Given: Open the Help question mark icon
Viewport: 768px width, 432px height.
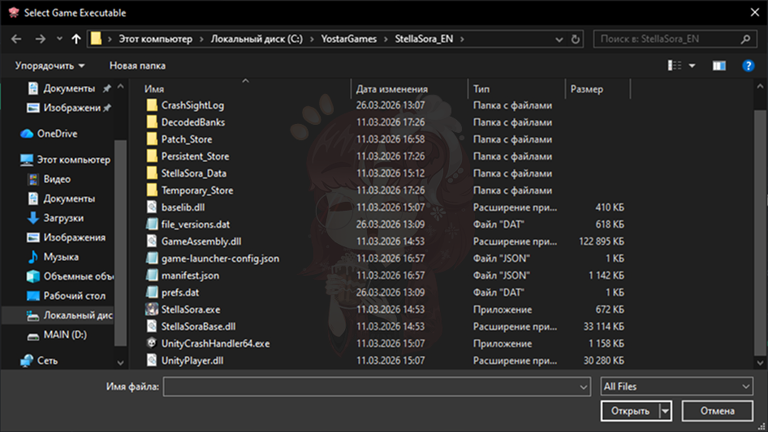Looking at the screenshot, I should (x=747, y=65).
